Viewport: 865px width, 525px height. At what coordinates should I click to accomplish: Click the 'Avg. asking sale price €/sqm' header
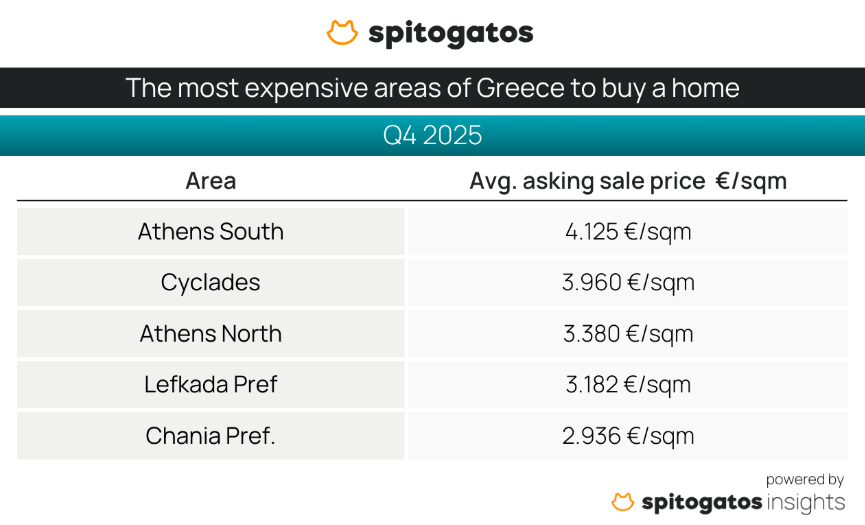[627, 181]
